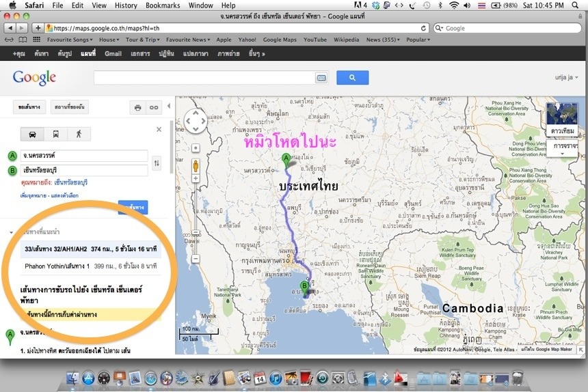Click the starting point field A
Image resolution: width=588 pixels, height=392 pixels.
click(x=84, y=156)
